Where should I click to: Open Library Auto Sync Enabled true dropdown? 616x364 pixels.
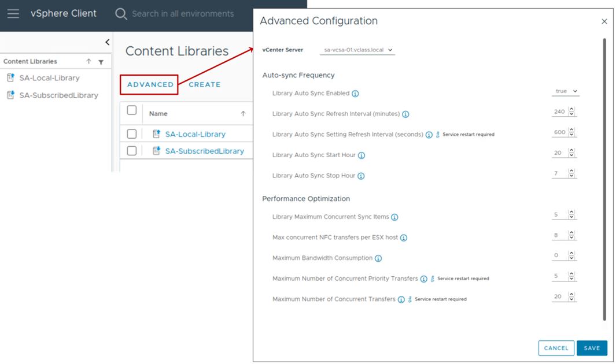click(566, 91)
